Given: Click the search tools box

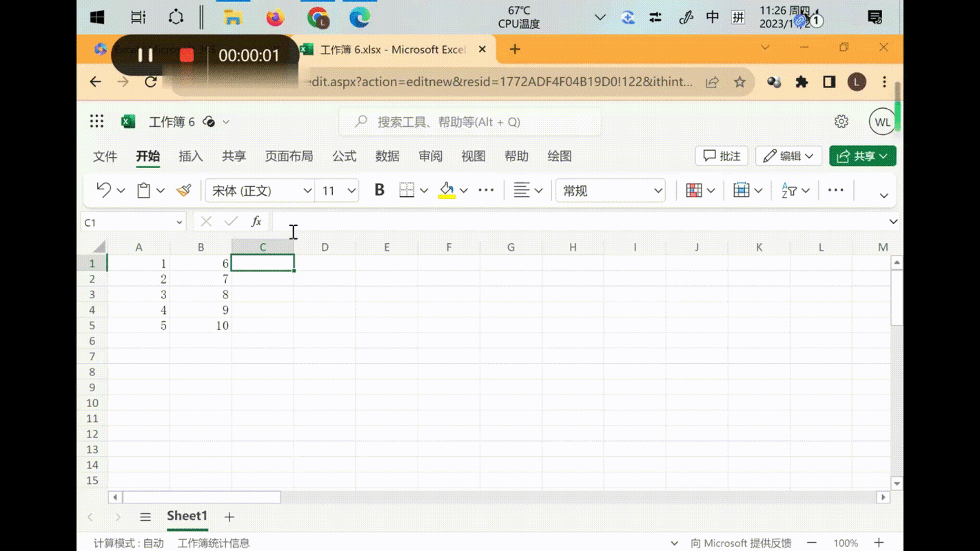Looking at the screenshot, I should 470,122.
